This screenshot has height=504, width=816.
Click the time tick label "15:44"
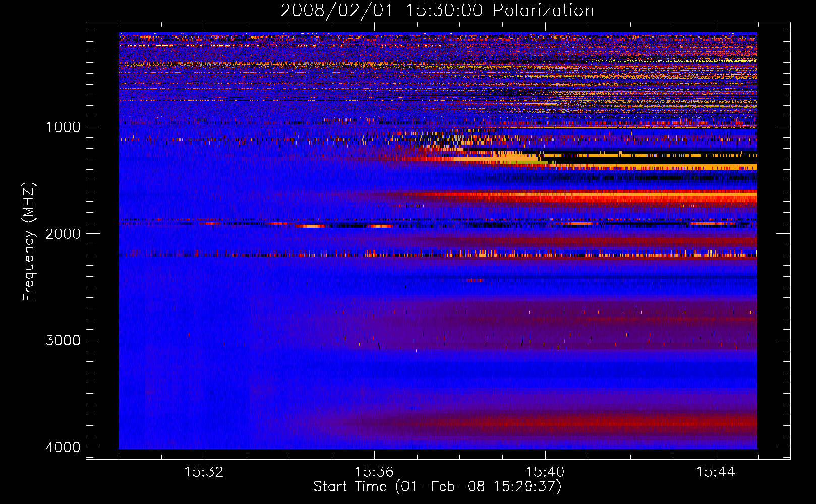(715, 472)
